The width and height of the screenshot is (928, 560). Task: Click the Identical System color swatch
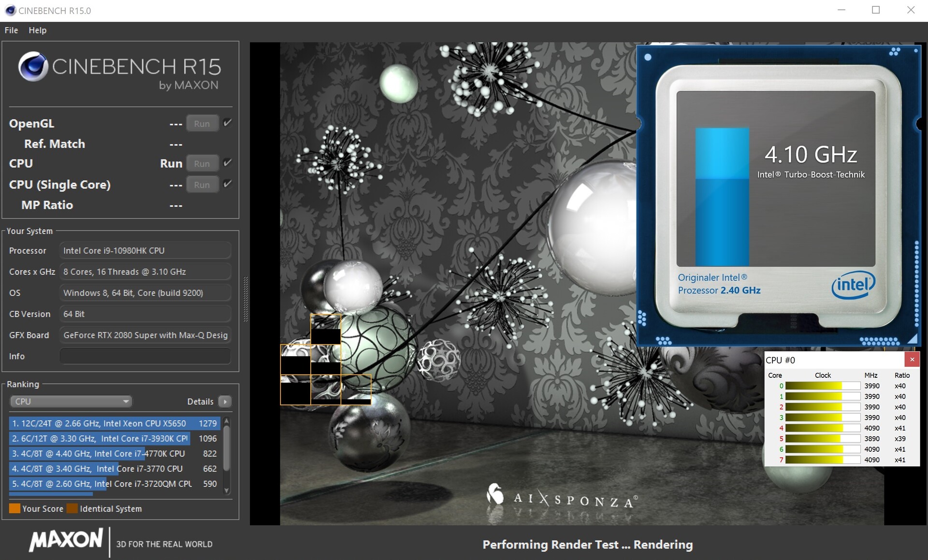[72, 508]
